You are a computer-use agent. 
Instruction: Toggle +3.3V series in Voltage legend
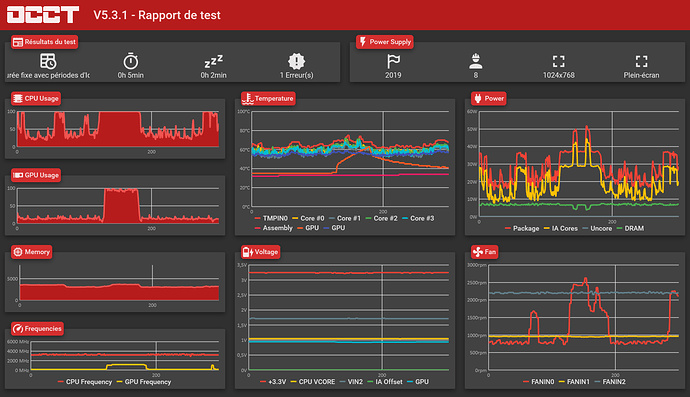pyautogui.click(x=273, y=382)
